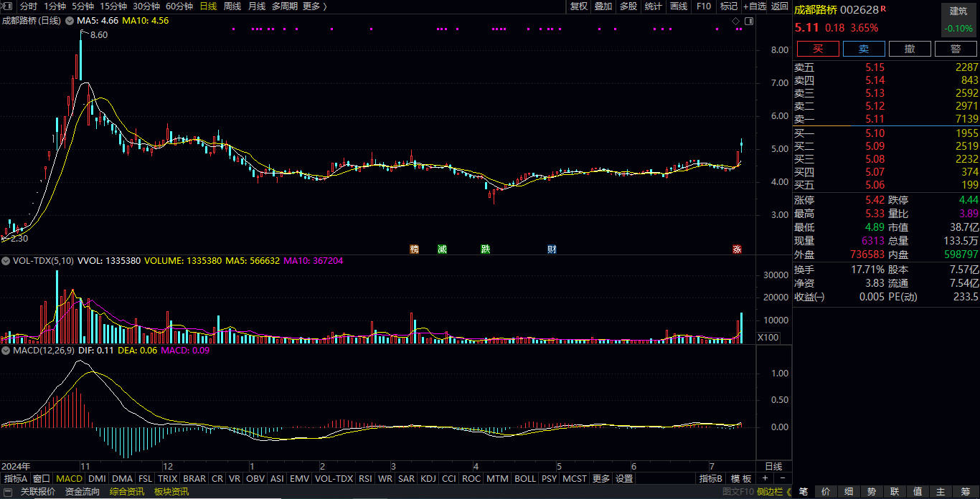980x499 pixels.
Task: Click the panel toggle icon at top-left
Action: pyautogui.click(x=7, y=6)
